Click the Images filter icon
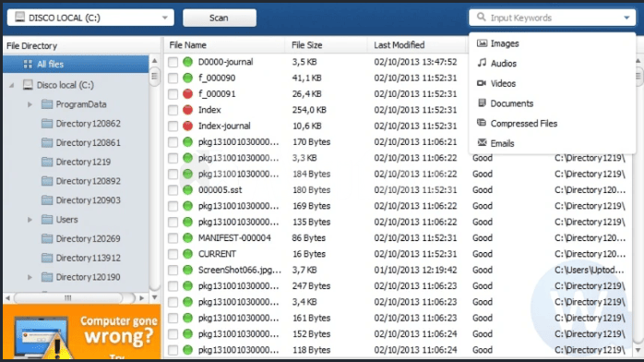This screenshot has width=644, height=362. click(482, 43)
